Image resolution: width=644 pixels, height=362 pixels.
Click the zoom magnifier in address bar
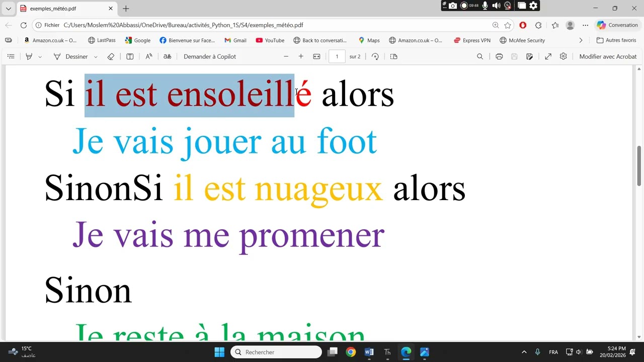(496, 25)
